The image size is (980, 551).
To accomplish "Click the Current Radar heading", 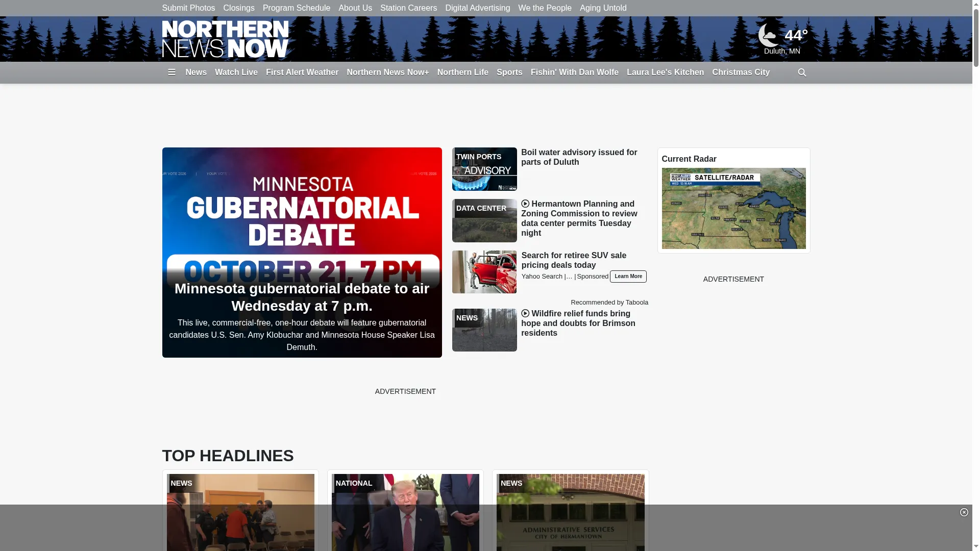I will (689, 159).
